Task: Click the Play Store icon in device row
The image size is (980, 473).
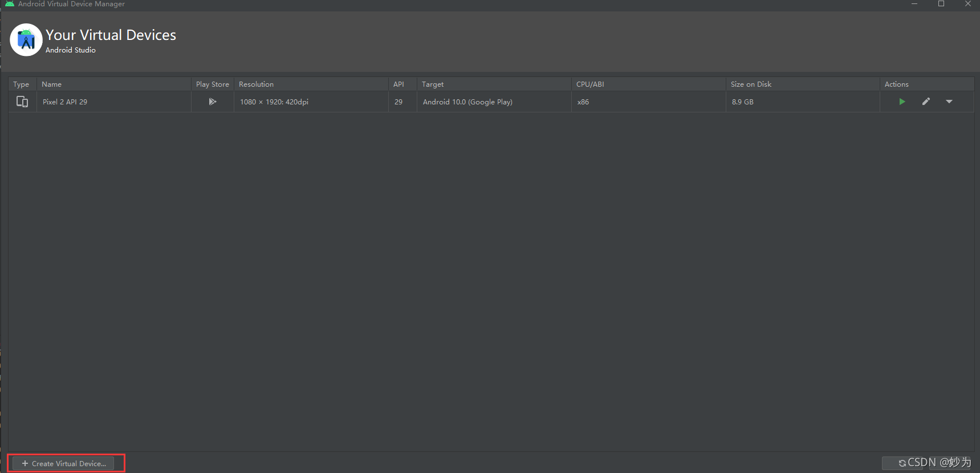Action: click(212, 102)
